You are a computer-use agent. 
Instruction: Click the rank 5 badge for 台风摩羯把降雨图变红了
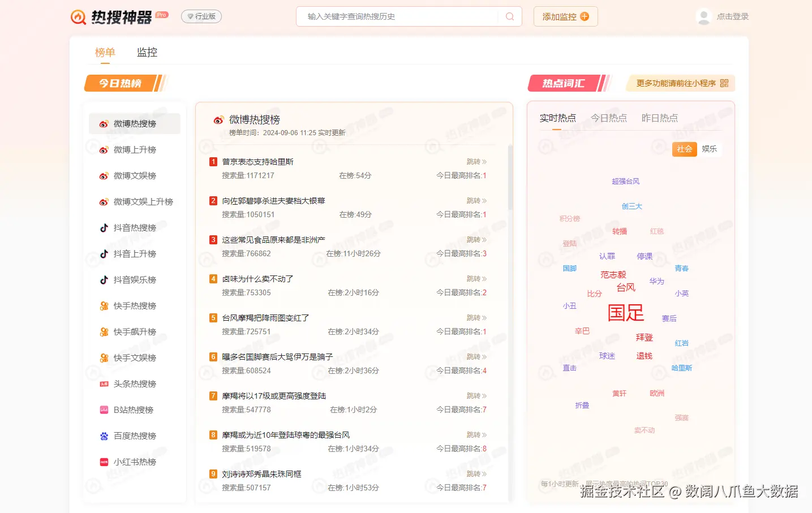[x=213, y=318]
